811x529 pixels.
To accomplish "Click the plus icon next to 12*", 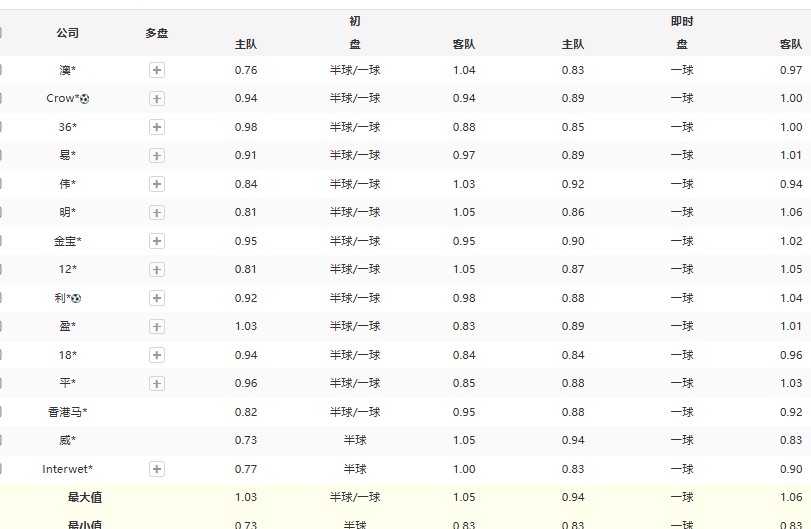I will [x=157, y=270].
